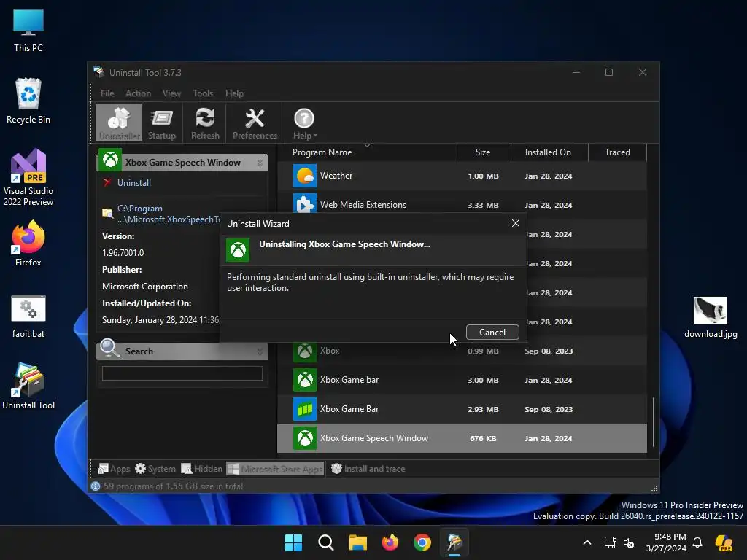The width and height of the screenshot is (747, 560).
Task: Click the Xbox row icon
Action: click(305, 351)
